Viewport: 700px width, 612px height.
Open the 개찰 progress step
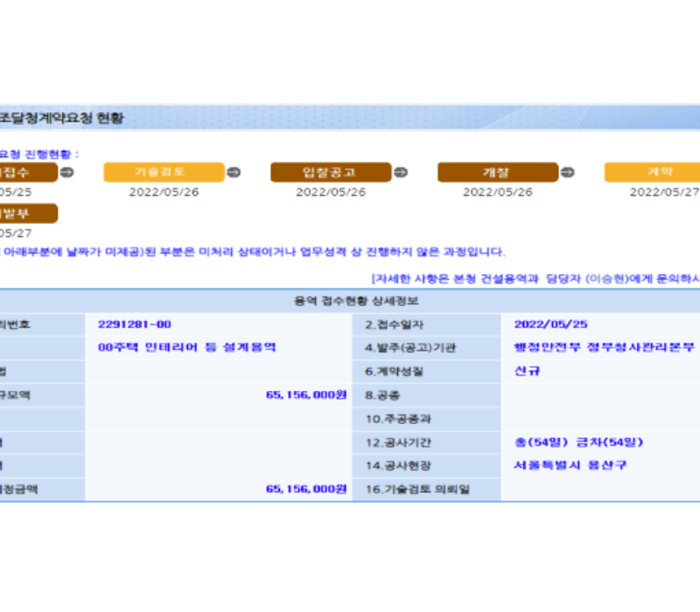pyautogui.click(x=497, y=172)
